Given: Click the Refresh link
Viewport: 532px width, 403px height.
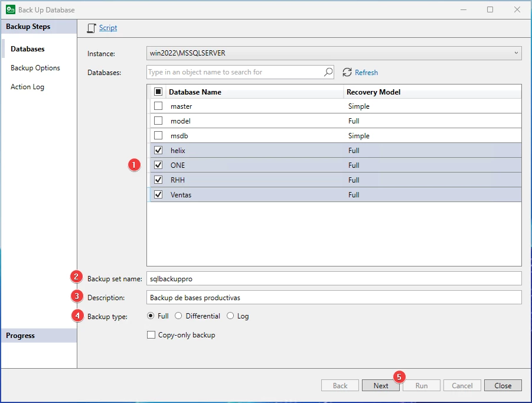Looking at the screenshot, I should (x=366, y=72).
